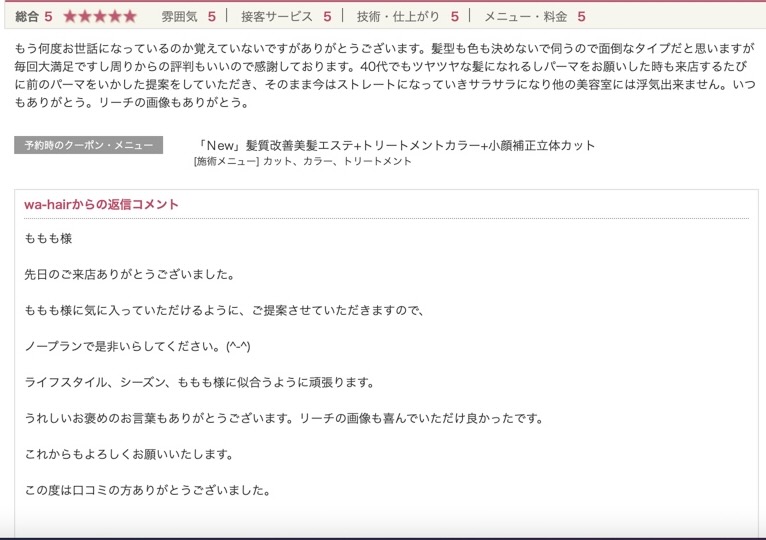Click the wa-hairからの返信コメント heading
Screen dimensions: 766x540
pyautogui.click(x=101, y=204)
